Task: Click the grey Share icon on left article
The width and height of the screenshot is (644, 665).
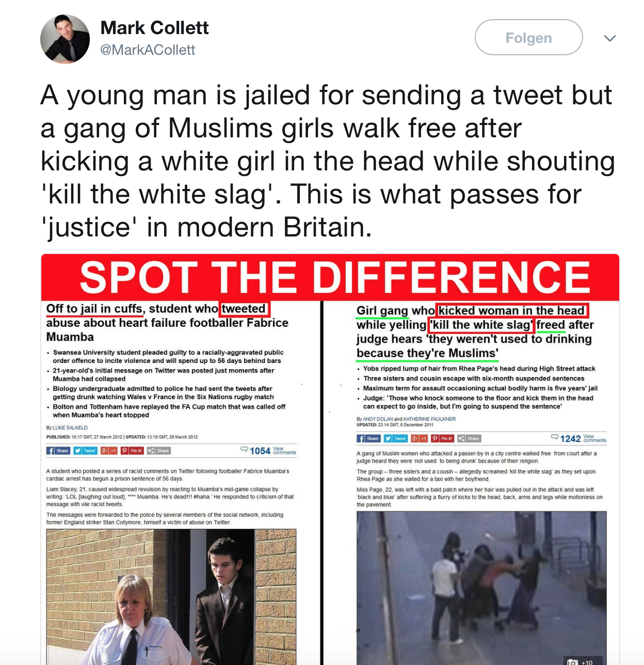Action: [158, 451]
